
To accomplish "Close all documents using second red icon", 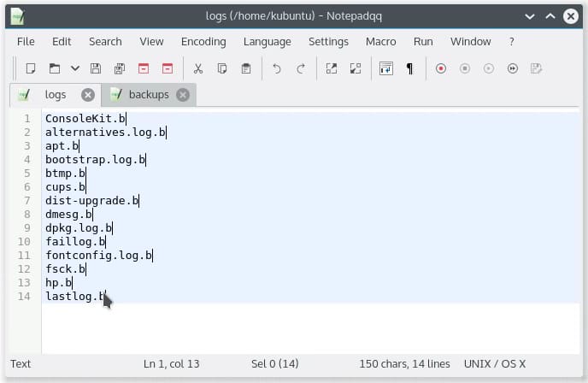I will pos(168,68).
